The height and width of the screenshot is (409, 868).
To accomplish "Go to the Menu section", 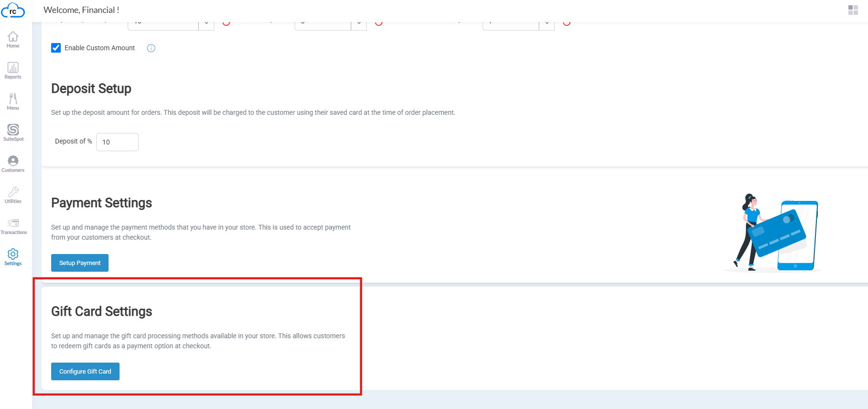I will coord(13,101).
